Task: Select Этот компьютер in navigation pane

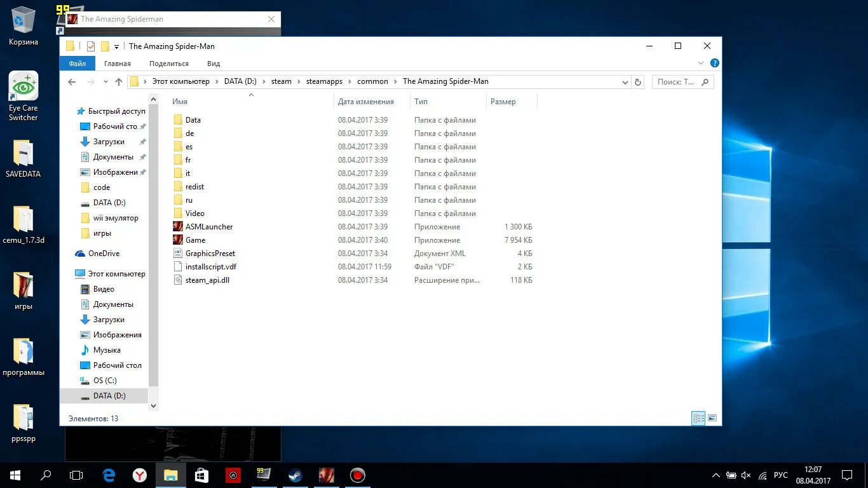Action: 111,274
